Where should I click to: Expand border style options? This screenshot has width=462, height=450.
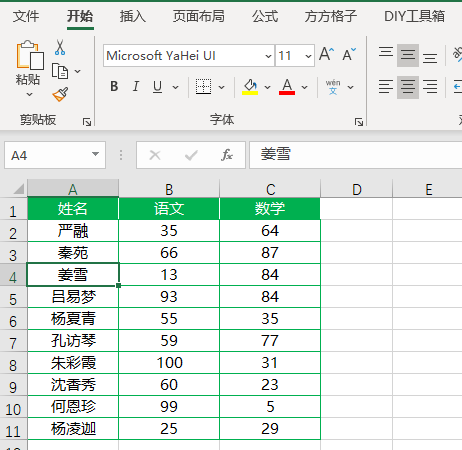tap(221, 87)
